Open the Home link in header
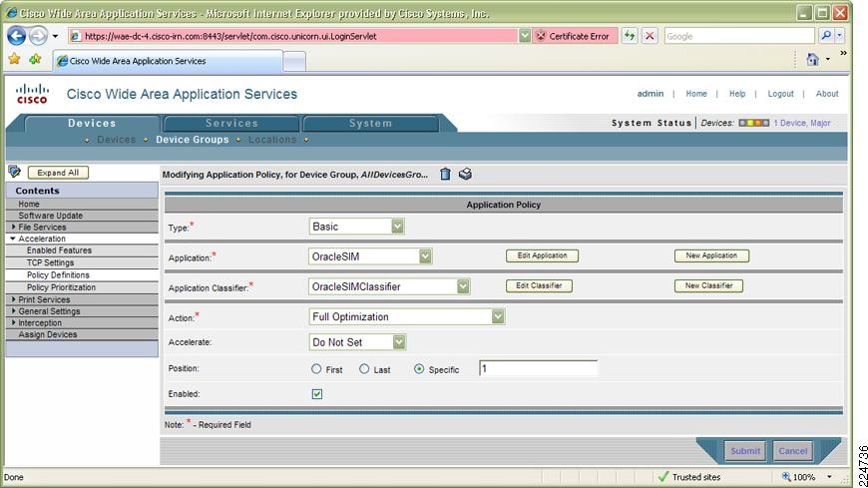The width and height of the screenshot is (868, 488). coord(695,94)
